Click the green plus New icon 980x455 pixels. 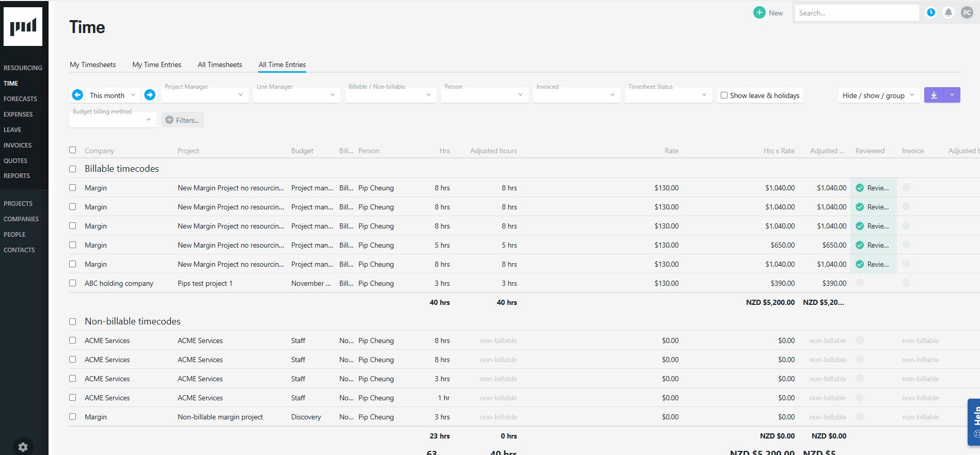[x=760, y=13]
